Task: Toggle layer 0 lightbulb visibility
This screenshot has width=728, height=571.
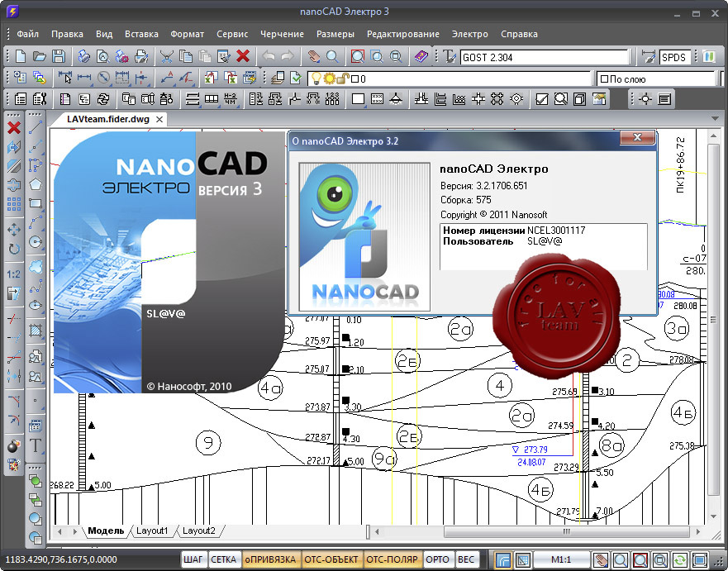Action: coord(316,79)
